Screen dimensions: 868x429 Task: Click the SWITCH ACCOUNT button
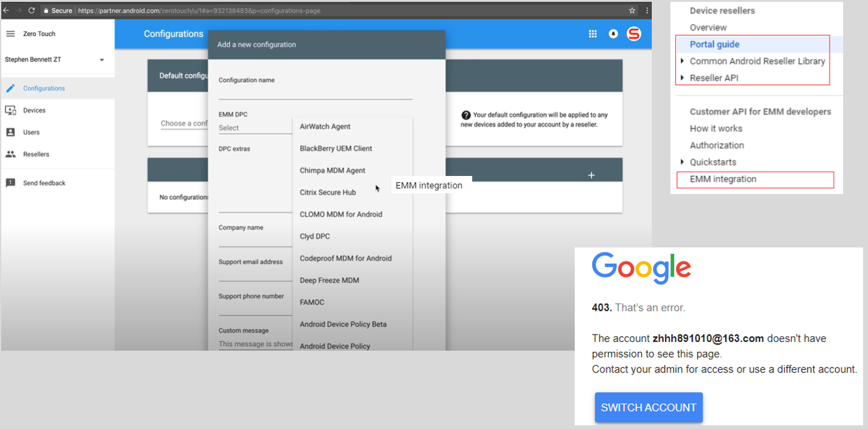[648, 407]
